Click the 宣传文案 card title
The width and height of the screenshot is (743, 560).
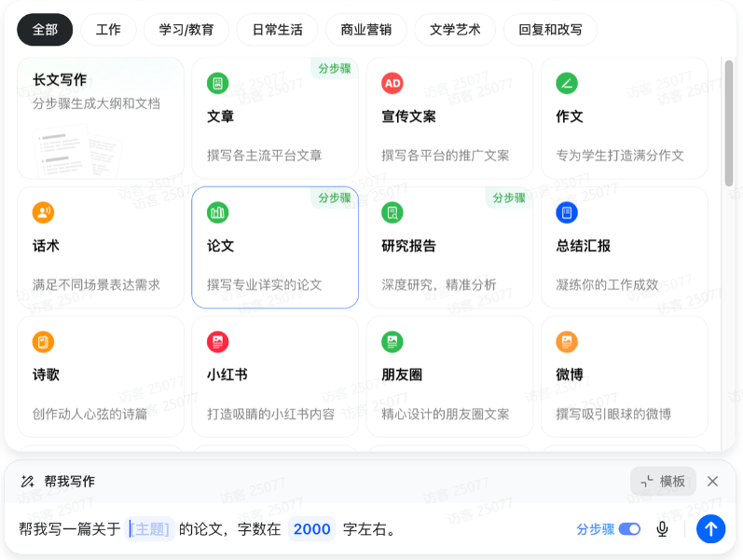[x=408, y=116]
